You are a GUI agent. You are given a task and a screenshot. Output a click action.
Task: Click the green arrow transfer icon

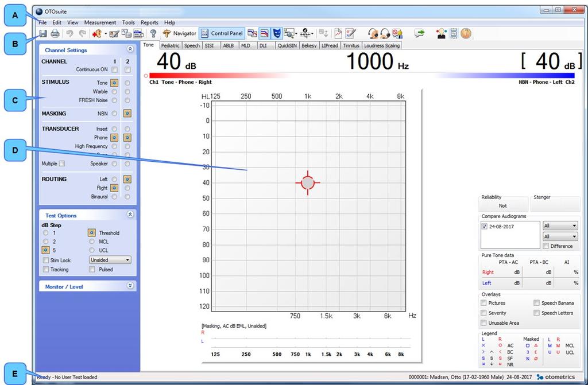coord(419,33)
